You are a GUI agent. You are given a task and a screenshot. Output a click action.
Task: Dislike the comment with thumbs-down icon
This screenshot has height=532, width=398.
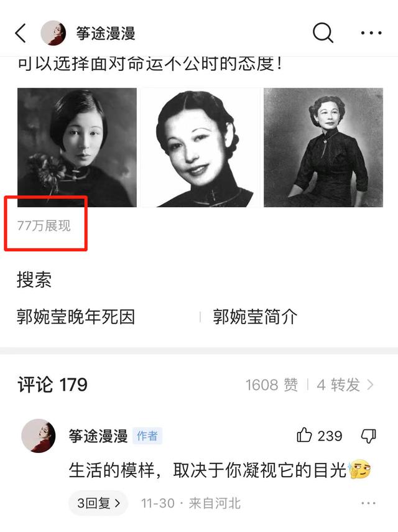pyautogui.click(x=369, y=436)
